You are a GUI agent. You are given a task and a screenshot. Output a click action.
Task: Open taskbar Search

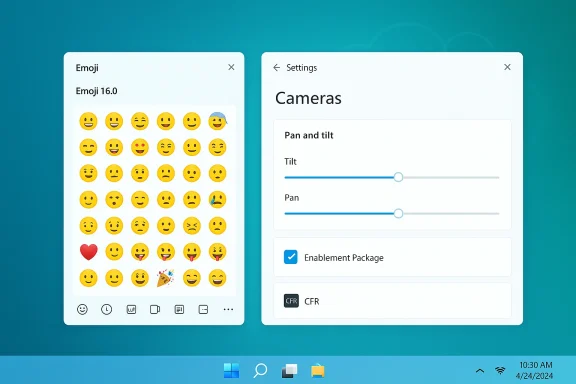pos(260,370)
